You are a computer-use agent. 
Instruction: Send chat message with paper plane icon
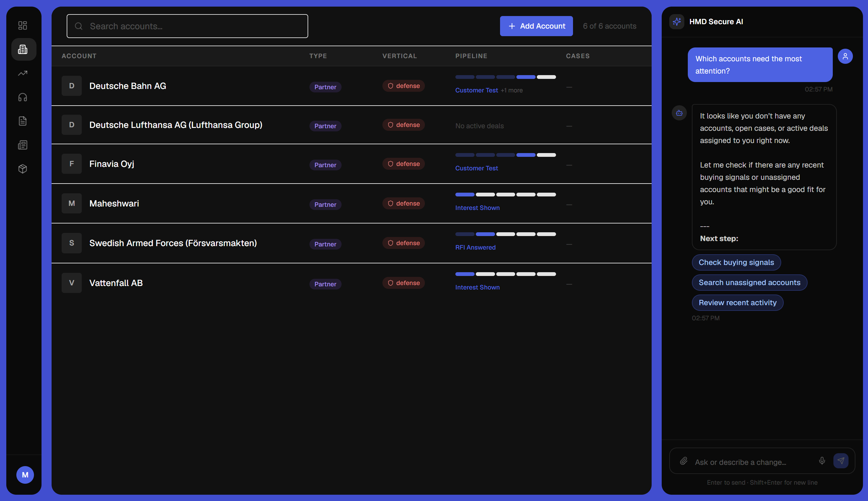coord(841,461)
